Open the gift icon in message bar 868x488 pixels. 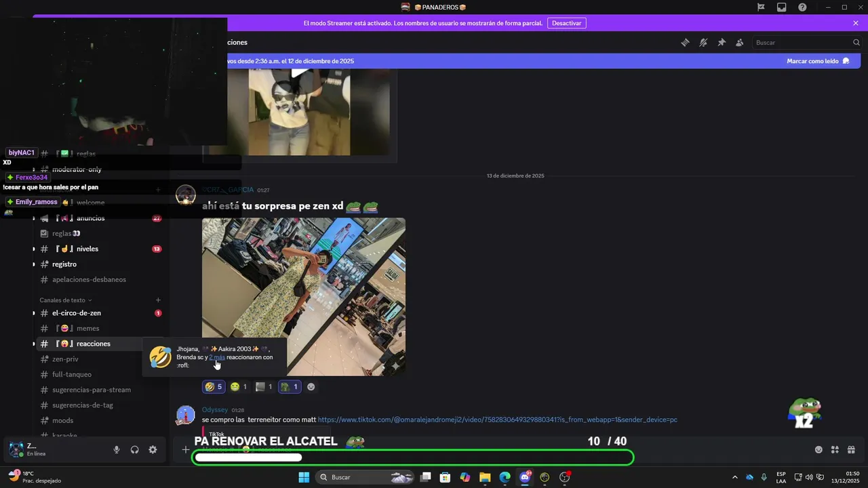tap(851, 449)
